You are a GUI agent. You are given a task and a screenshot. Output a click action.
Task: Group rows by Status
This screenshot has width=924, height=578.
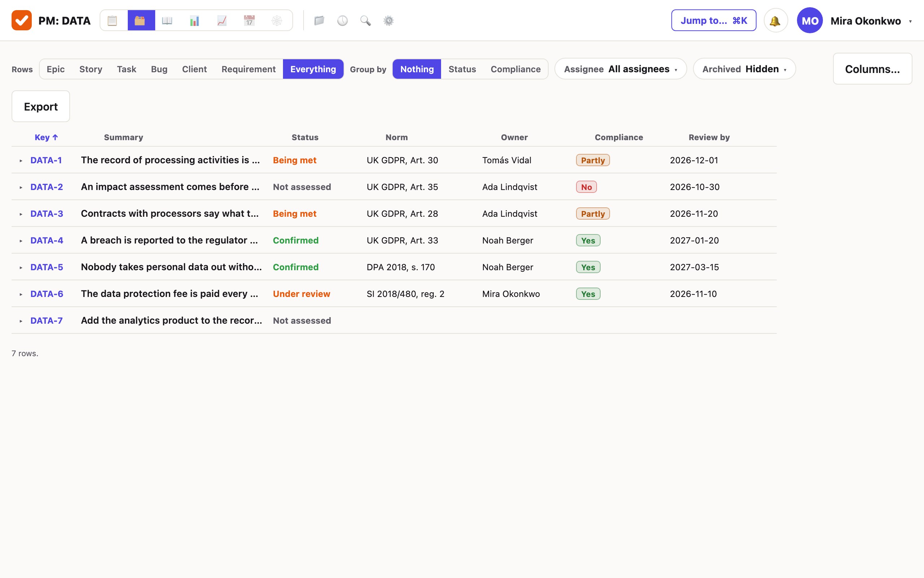tap(462, 69)
